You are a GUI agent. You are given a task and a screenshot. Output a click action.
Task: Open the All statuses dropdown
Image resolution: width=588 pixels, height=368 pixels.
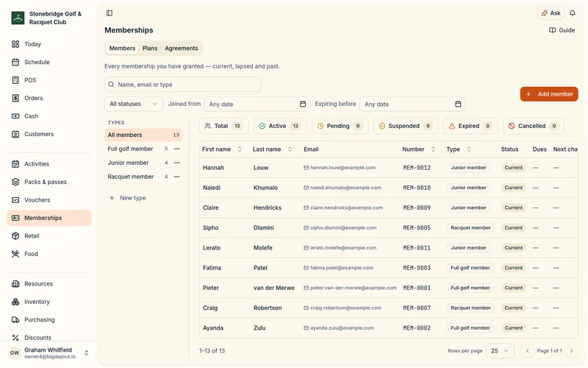click(134, 104)
